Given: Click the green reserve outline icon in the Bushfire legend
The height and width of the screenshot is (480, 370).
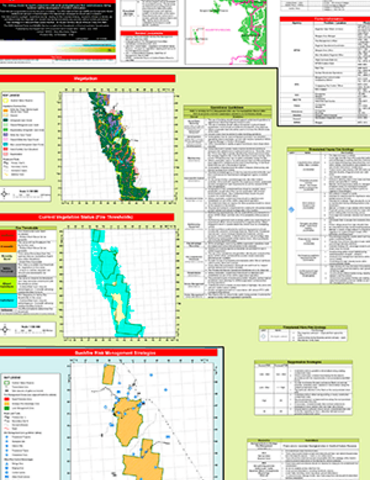Looking at the screenshot, I should pos(6,383).
